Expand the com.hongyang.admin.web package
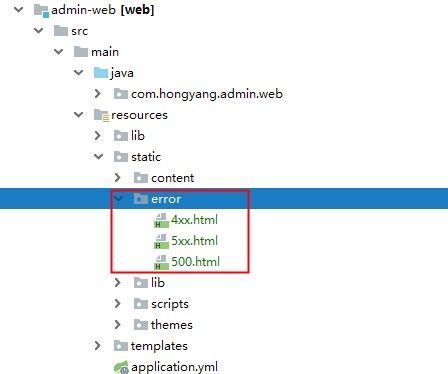The width and height of the screenshot is (448, 374). [97, 94]
